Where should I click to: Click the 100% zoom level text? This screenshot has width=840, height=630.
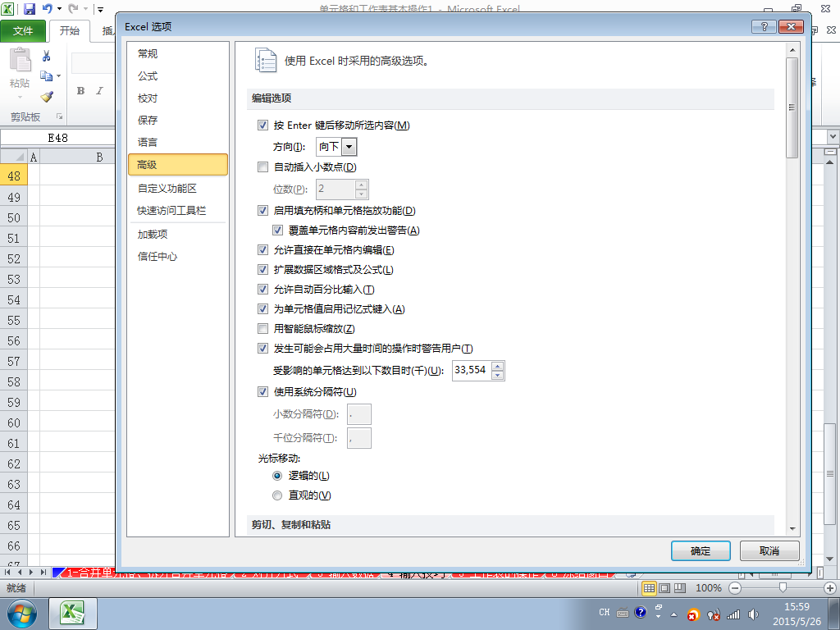pyautogui.click(x=708, y=588)
